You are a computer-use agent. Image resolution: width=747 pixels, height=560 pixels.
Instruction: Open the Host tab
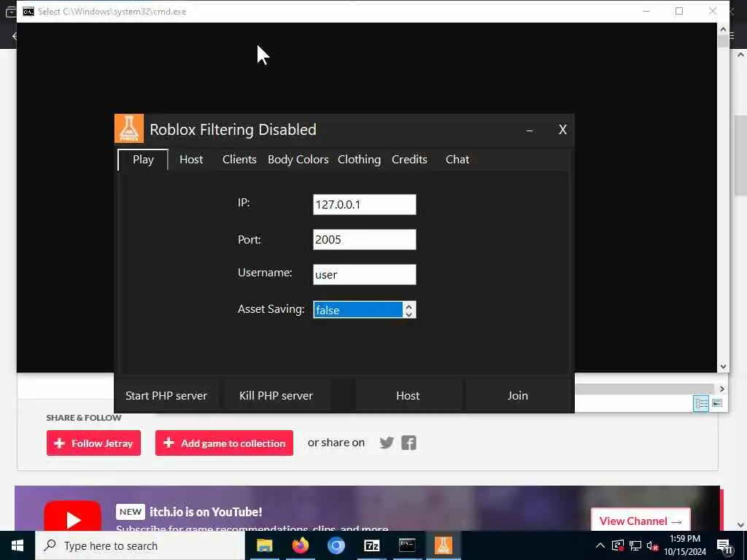tap(191, 160)
